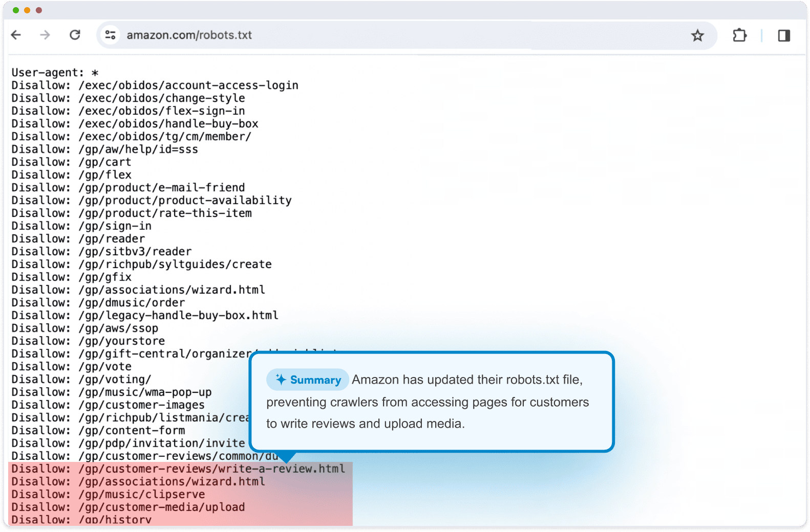The image size is (810, 532).
Task: Click the unhighlighted '/gp/associations/wizard.html' line
Action: 138,290
